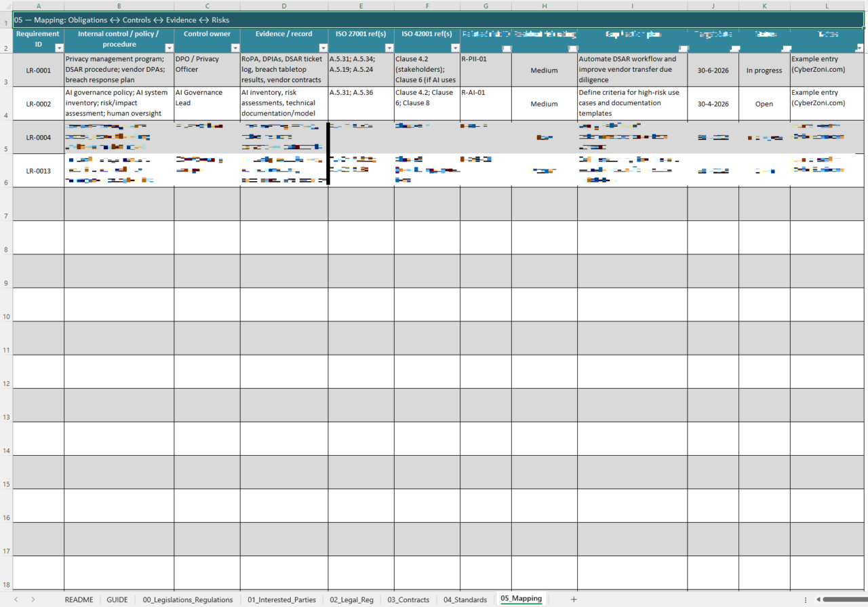Click column header E to select the ISO 27001 column
Screen dimensions: 868x607
click(361, 6)
